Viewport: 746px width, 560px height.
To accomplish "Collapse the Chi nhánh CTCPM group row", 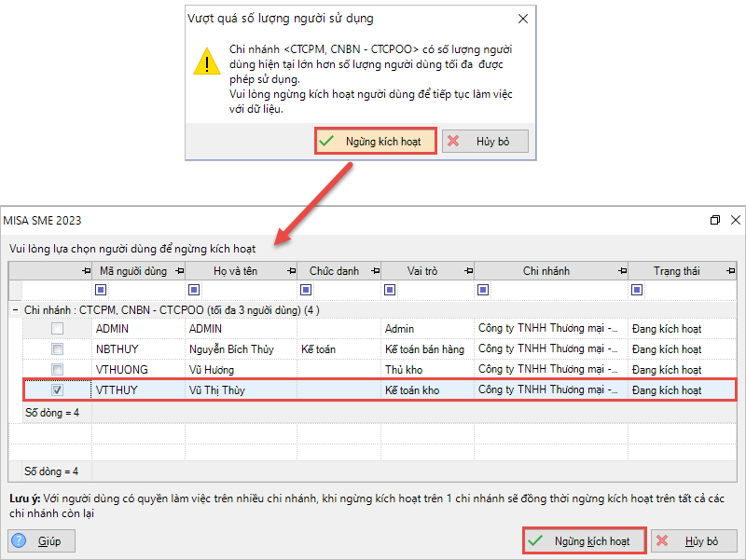I will 16,309.
